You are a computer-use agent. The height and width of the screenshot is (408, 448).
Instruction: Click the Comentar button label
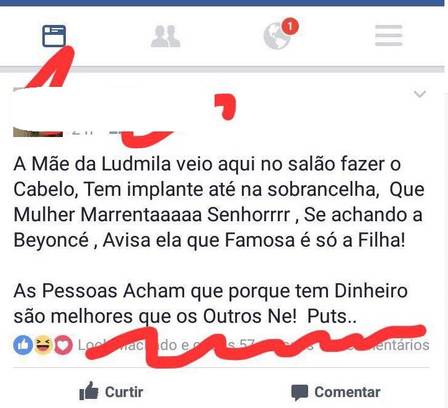click(x=347, y=392)
